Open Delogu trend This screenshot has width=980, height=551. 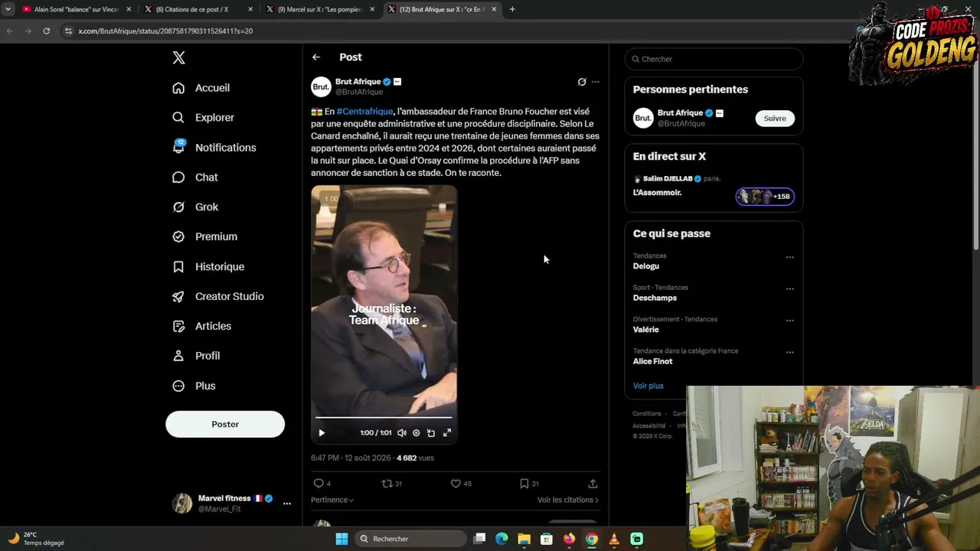(646, 266)
